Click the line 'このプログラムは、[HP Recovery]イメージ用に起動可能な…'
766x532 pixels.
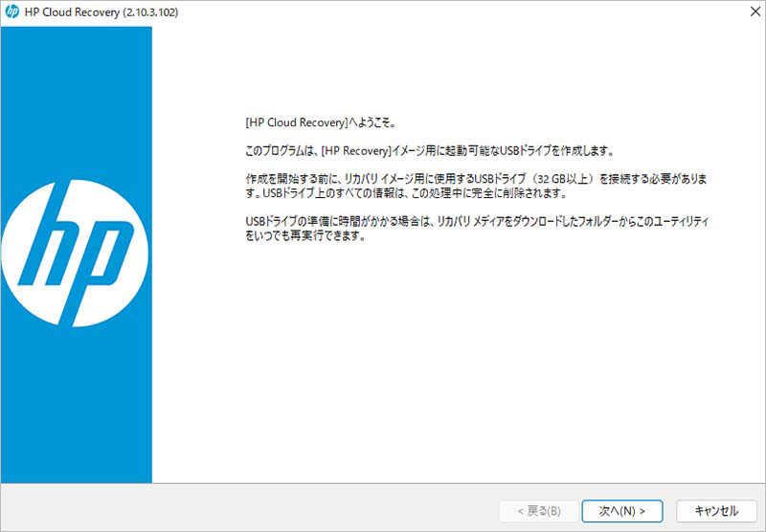(429, 151)
